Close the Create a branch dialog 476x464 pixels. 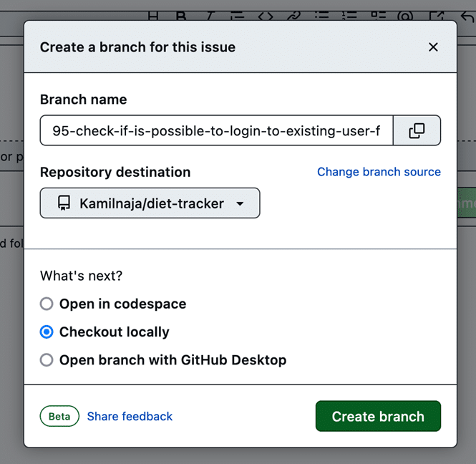(x=433, y=47)
